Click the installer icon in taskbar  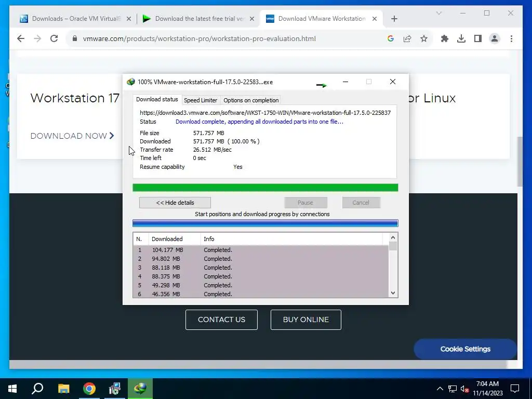(115, 389)
